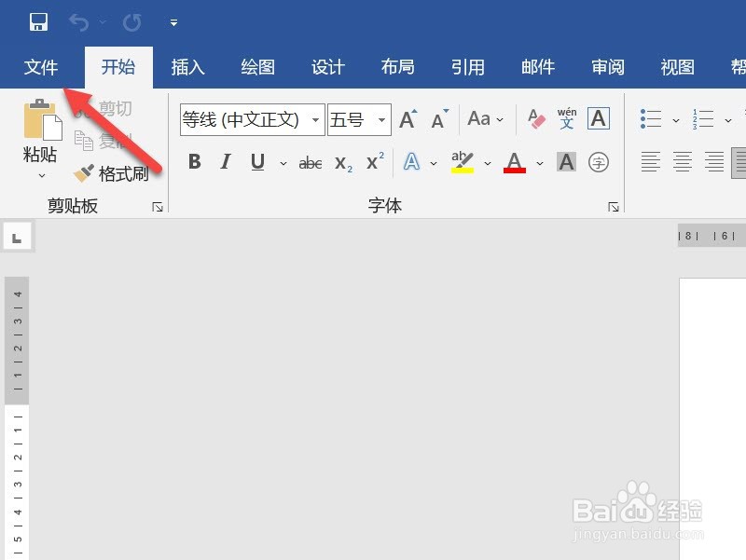Center align text
This screenshot has width=746, height=560.
(x=683, y=162)
